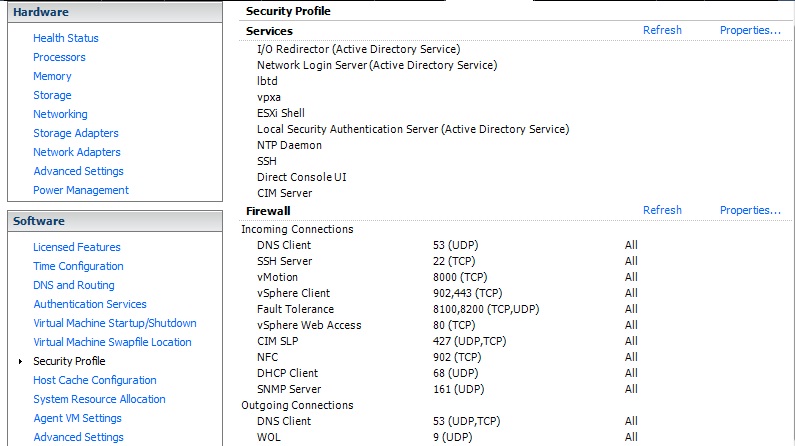Refresh the Services list

click(662, 30)
